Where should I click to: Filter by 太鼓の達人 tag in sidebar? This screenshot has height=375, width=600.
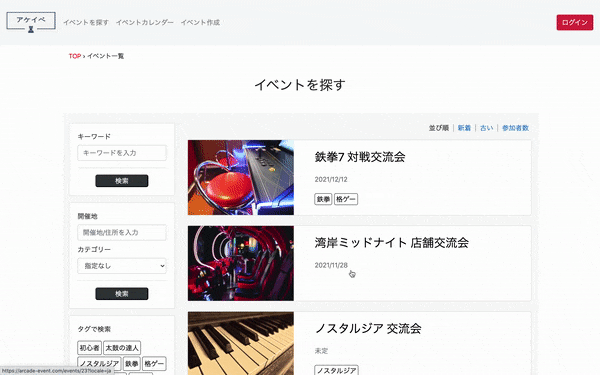[122, 348]
